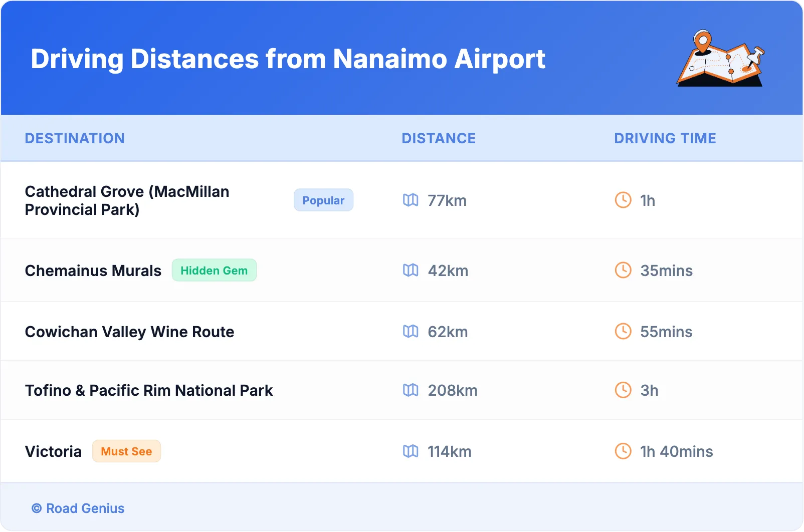Select the Victoria destination name

(53, 451)
